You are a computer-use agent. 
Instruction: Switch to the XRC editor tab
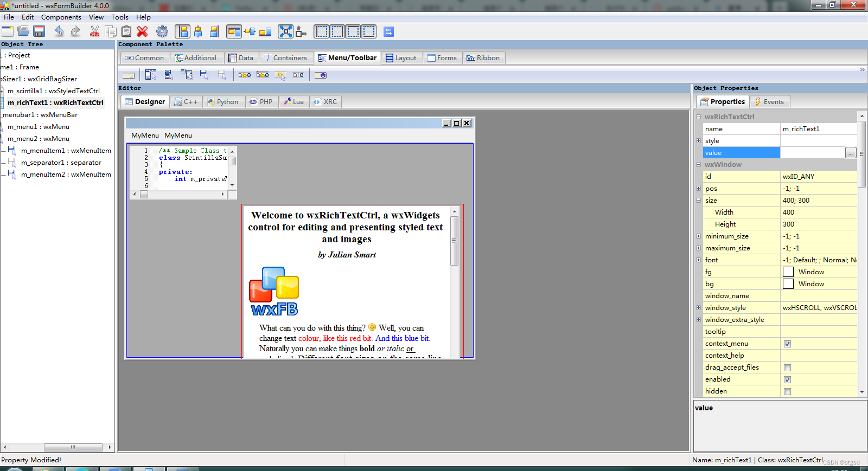tap(325, 102)
